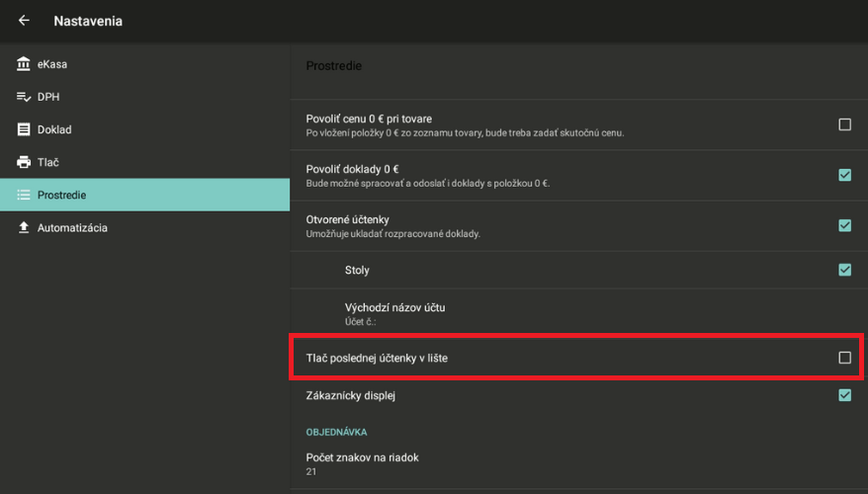Toggle the Stoly checkbox
Image resolution: width=868 pixels, height=494 pixels.
[x=844, y=270]
